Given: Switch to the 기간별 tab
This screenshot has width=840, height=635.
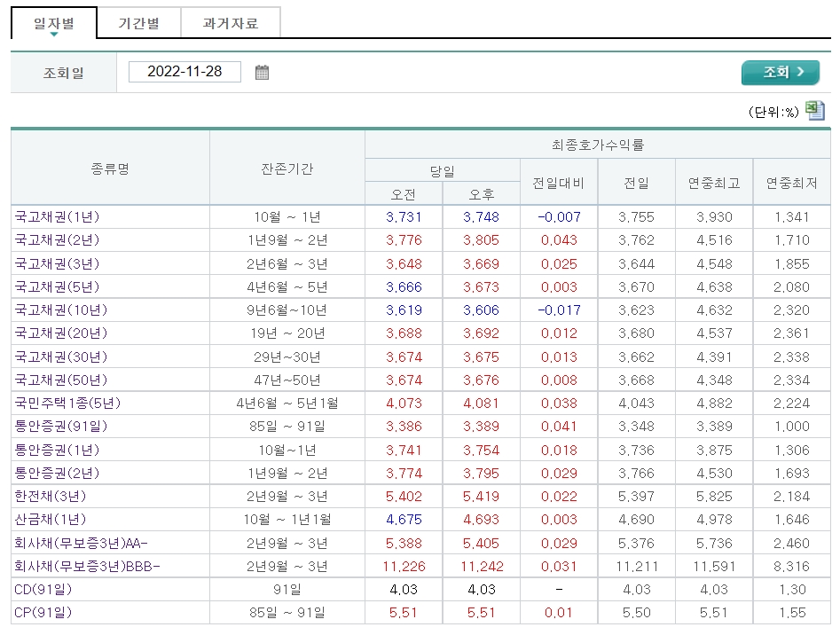Looking at the screenshot, I should pyautogui.click(x=138, y=22).
